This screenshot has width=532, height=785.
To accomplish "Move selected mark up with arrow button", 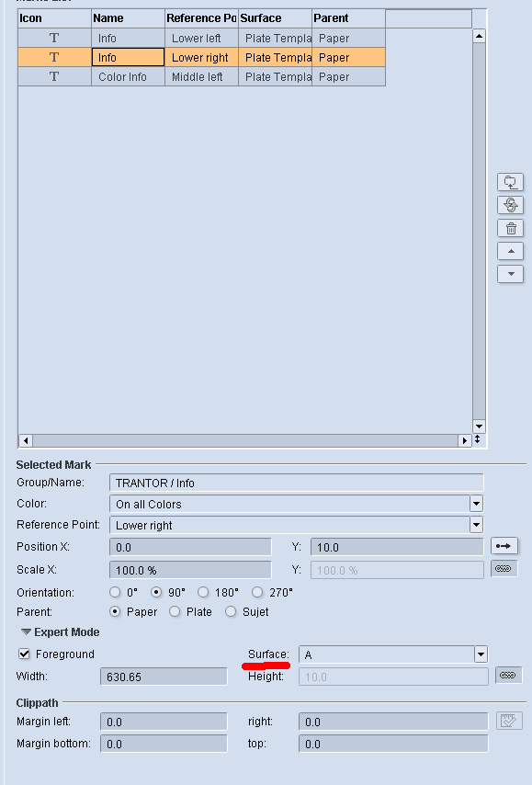I will tap(510, 251).
